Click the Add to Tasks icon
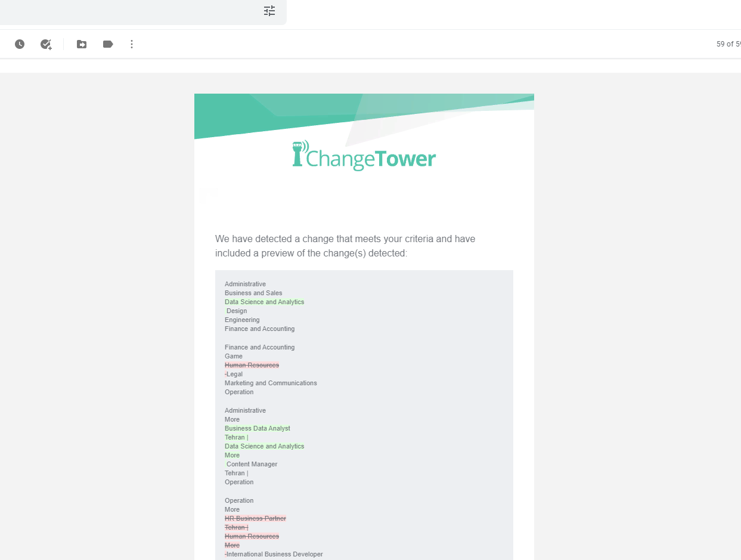The height and width of the screenshot is (560, 741). point(46,44)
